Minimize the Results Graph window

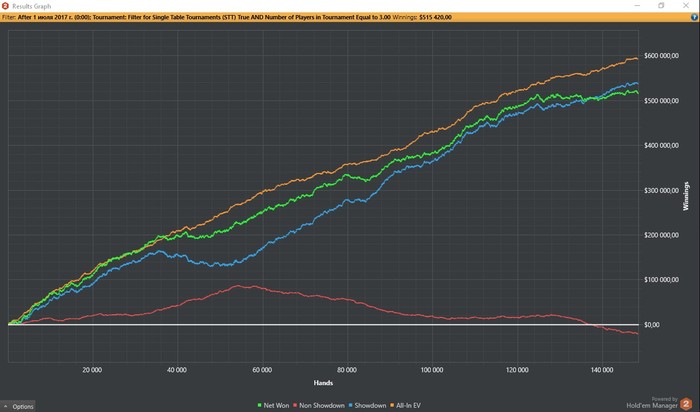637,6
